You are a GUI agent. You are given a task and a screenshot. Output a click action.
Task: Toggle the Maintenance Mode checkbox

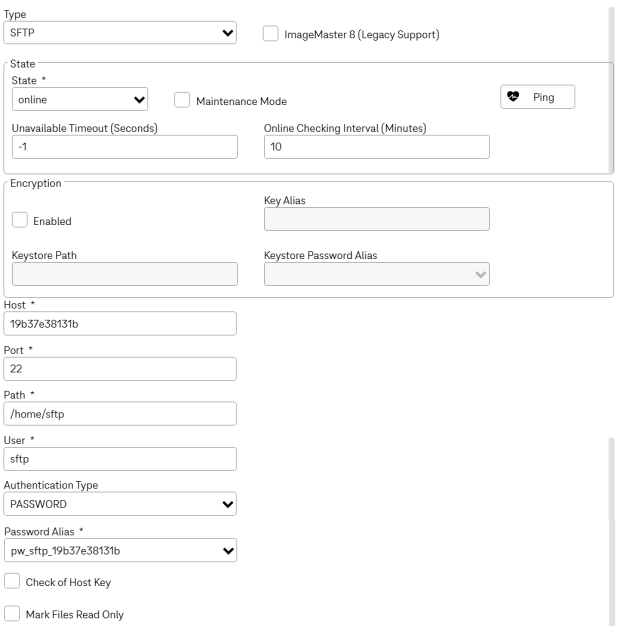click(182, 100)
